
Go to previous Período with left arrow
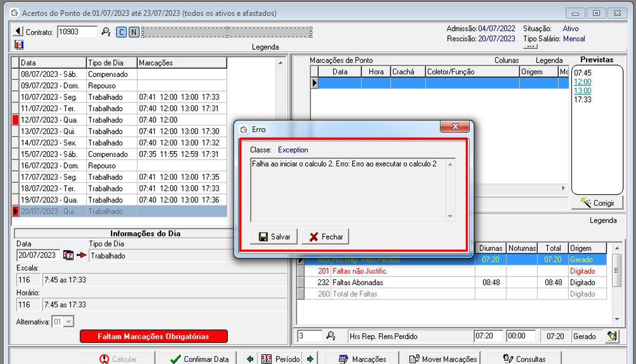[x=250, y=359]
